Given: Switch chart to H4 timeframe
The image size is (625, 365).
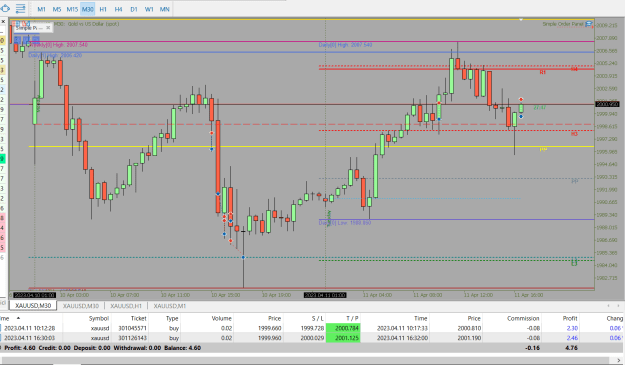Looking at the screenshot, I should point(118,9).
